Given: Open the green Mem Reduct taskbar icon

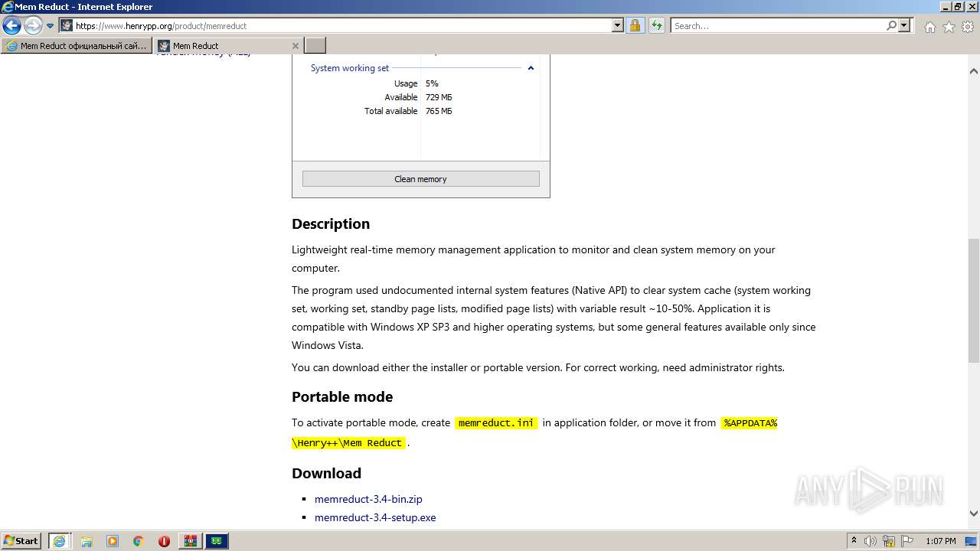Looking at the screenshot, I should 217,541.
